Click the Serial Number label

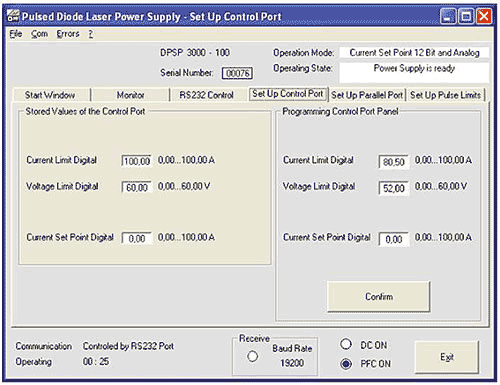(x=187, y=73)
